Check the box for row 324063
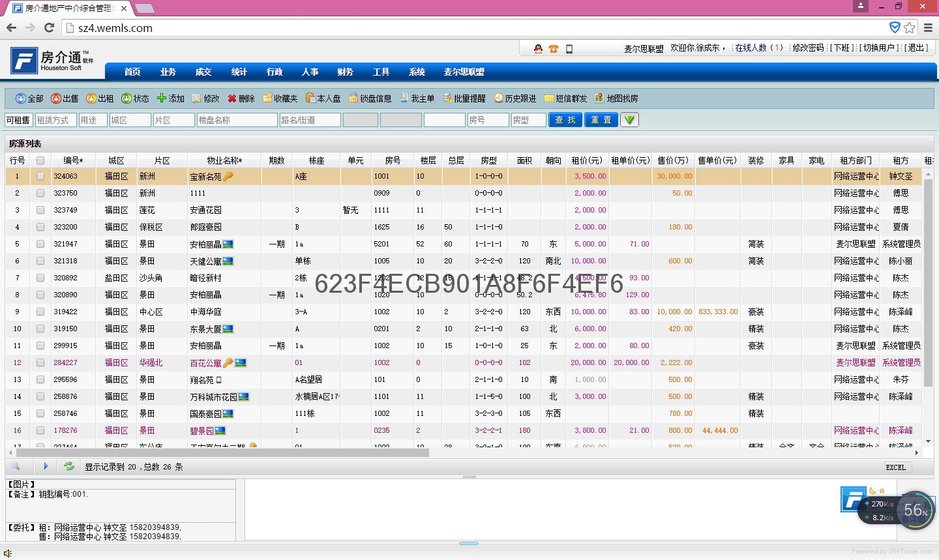Image resolution: width=939 pixels, height=560 pixels. coord(40,176)
